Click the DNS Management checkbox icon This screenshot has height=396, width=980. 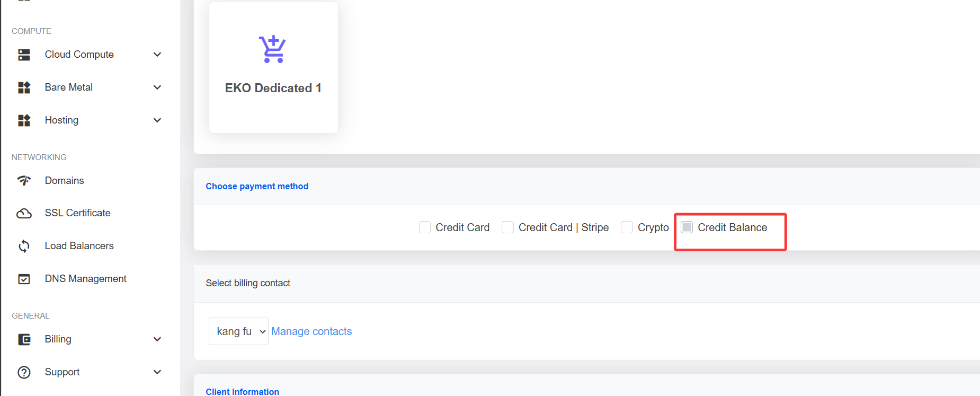24,279
